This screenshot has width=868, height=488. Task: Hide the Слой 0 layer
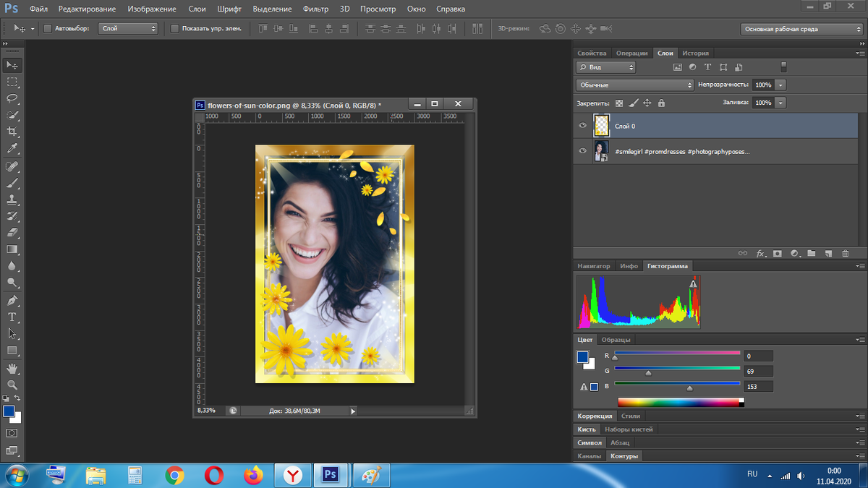click(x=582, y=126)
